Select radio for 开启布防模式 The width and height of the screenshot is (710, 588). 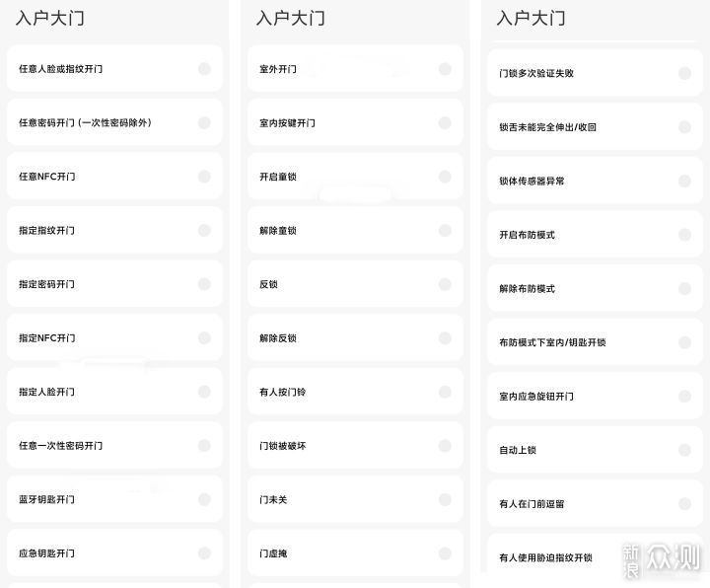click(x=684, y=235)
